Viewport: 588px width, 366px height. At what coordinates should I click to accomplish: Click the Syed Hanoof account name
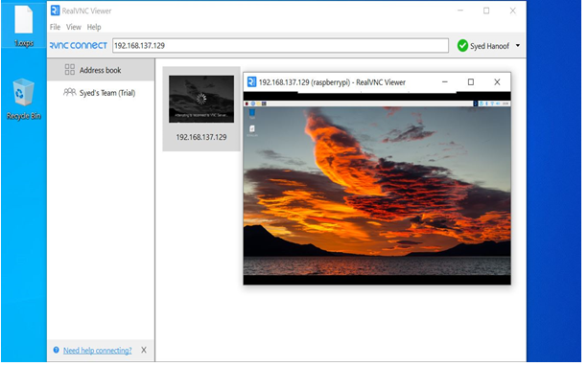coord(489,46)
